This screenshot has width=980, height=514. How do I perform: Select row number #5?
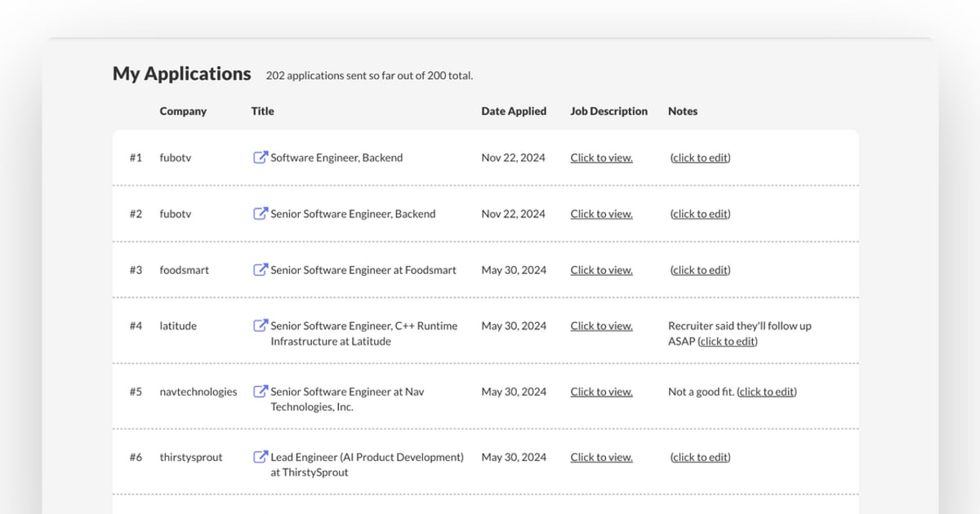coord(136,392)
